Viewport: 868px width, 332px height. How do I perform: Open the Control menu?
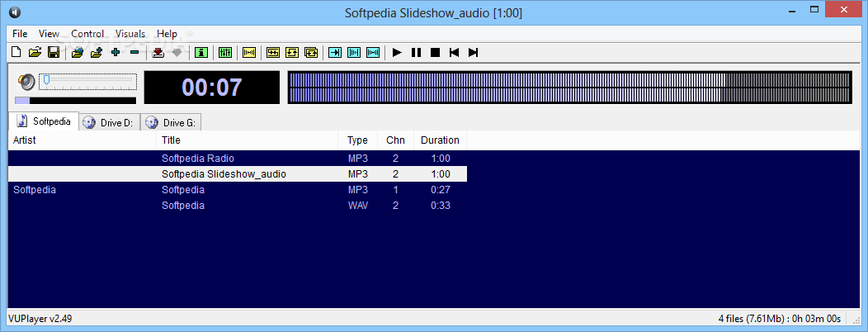click(87, 34)
